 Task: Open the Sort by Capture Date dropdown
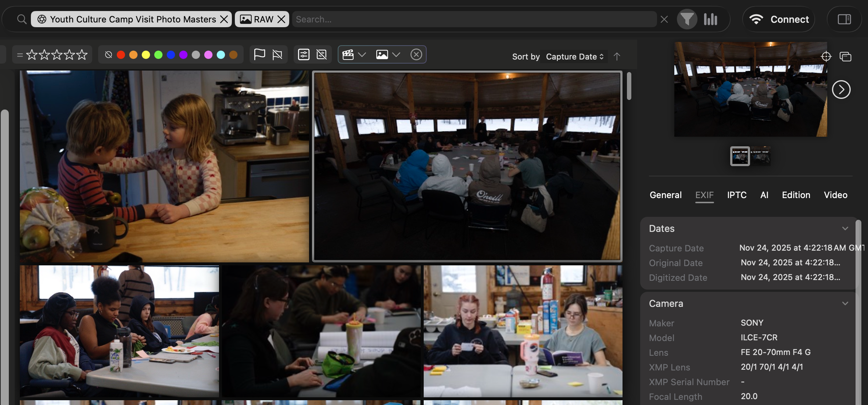(x=574, y=57)
